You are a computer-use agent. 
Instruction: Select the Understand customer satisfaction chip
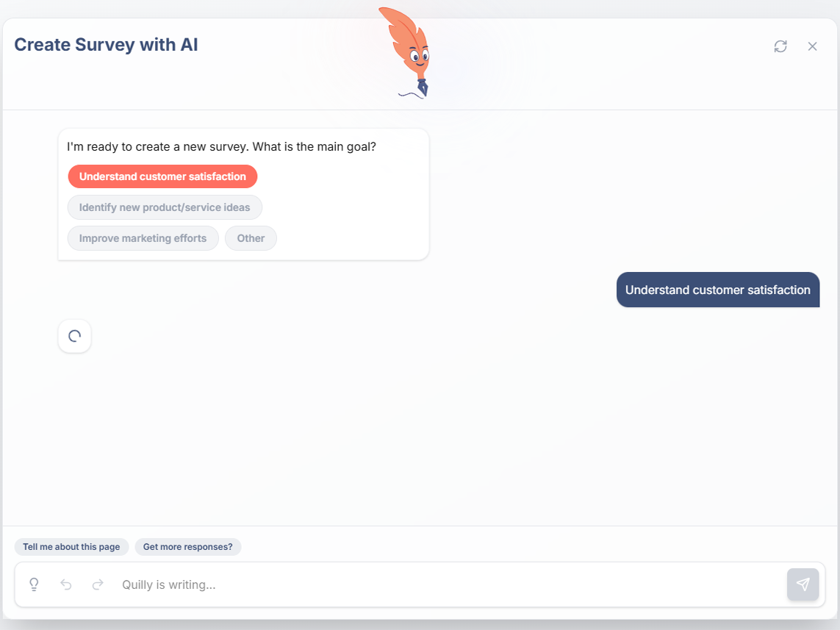click(162, 176)
